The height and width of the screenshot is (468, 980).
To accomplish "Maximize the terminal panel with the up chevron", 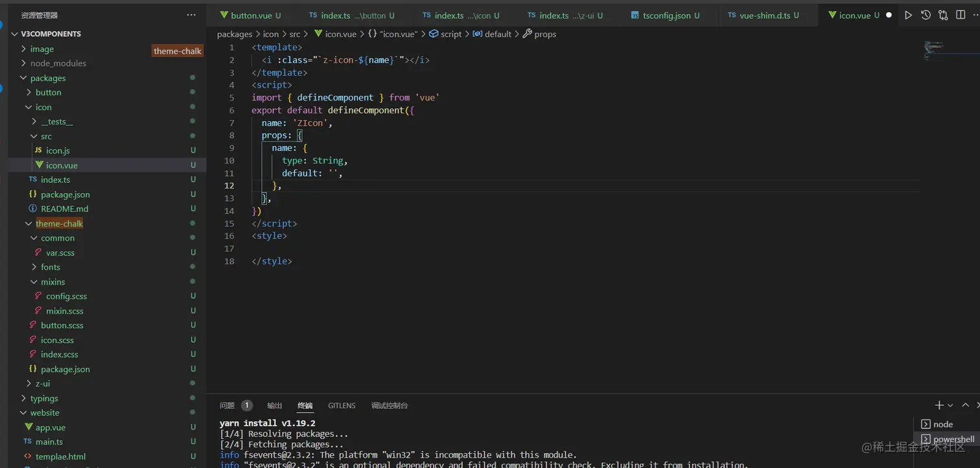I will tap(965, 405).
